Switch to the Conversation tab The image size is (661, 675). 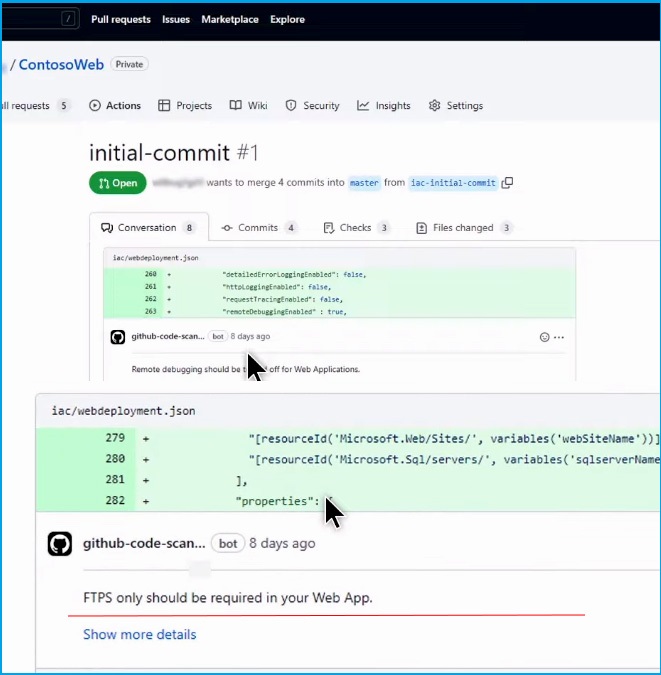pos(149,228)
